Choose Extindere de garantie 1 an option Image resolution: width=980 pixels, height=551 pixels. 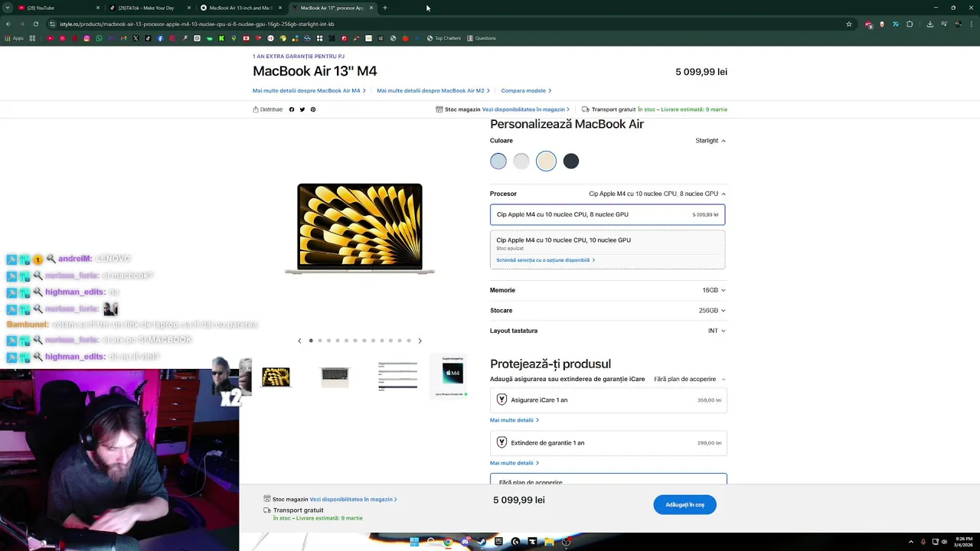pyautogui.click(x=608, y=442)
